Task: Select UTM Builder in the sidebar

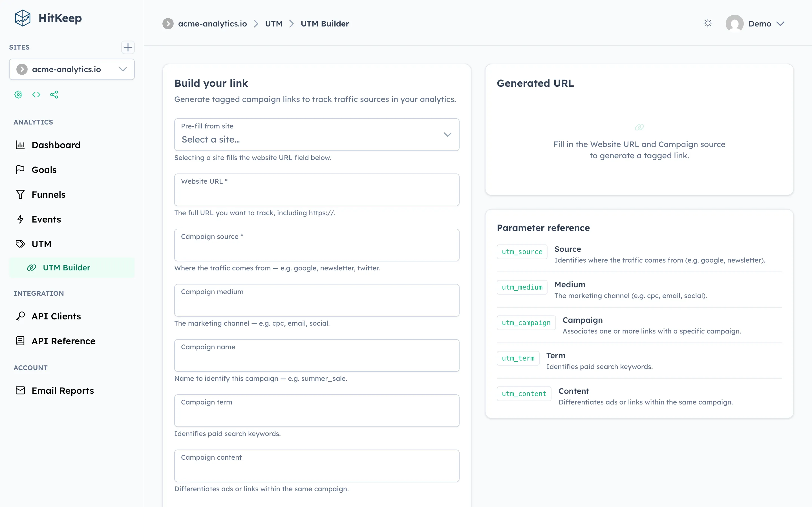Action: [x=67, y=267]
